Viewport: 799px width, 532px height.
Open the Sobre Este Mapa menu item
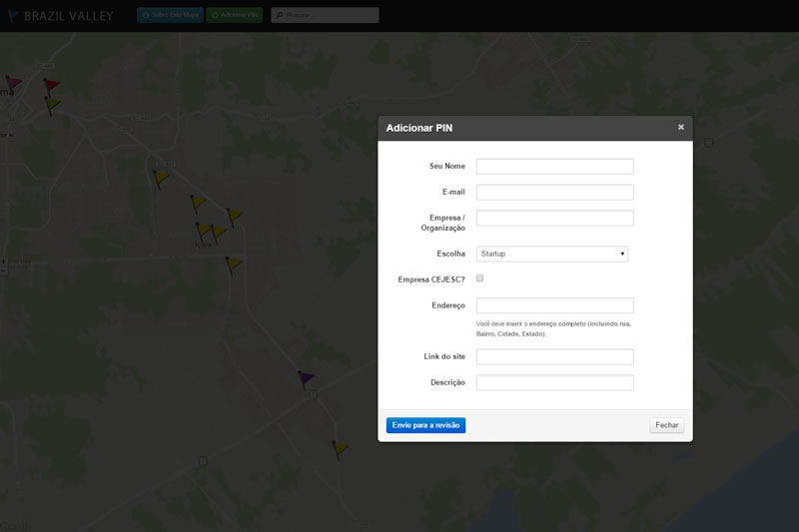pyautogui.click(x=170, y=16)
